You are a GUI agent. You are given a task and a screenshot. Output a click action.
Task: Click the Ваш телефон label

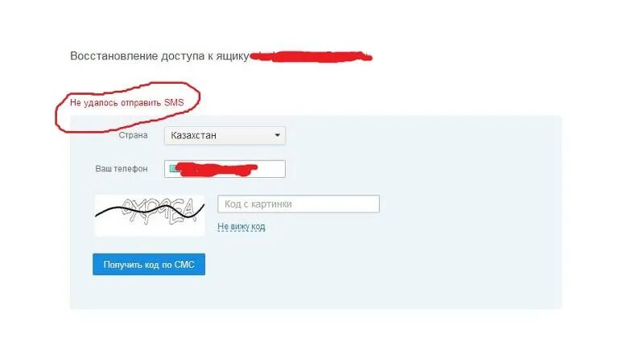tap(122, 169)
